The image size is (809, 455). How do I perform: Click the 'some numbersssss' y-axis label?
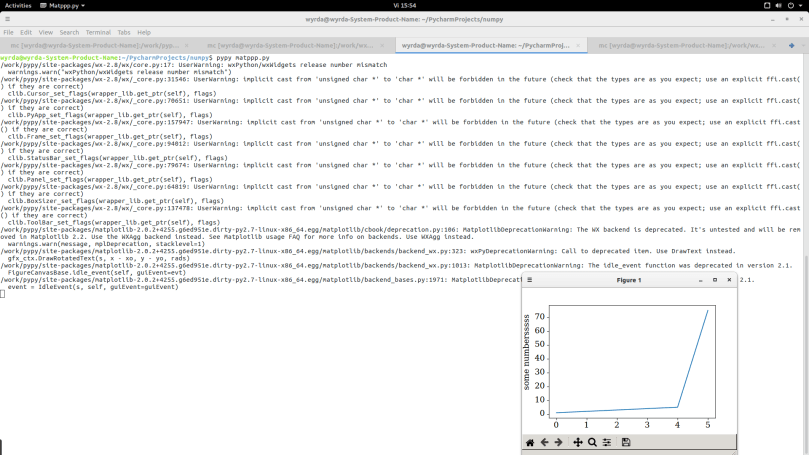pos(526,352)
